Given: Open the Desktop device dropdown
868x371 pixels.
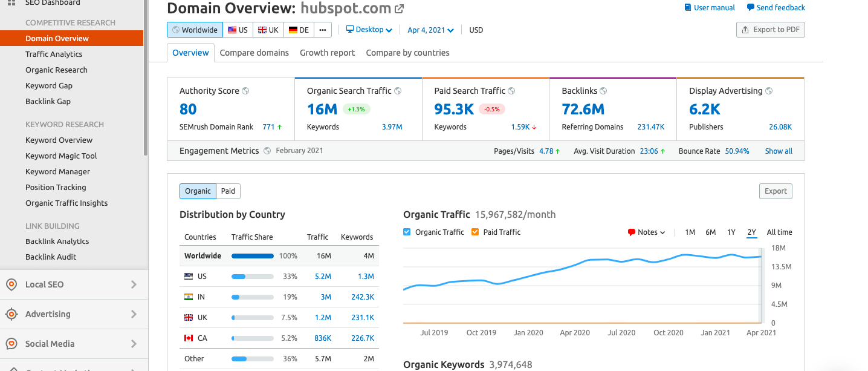Looking at the screenshot, I should [369, 30].
